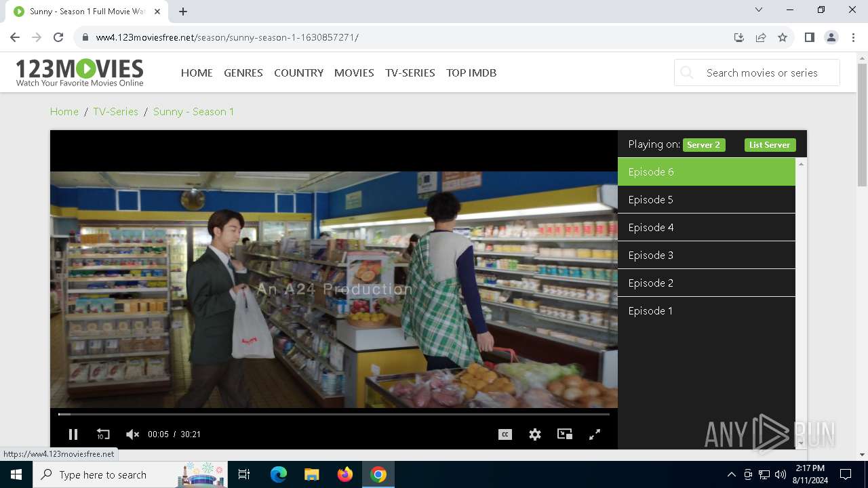Open taskbar clock and date
The image size is (868, 488).
click(810, 474)
